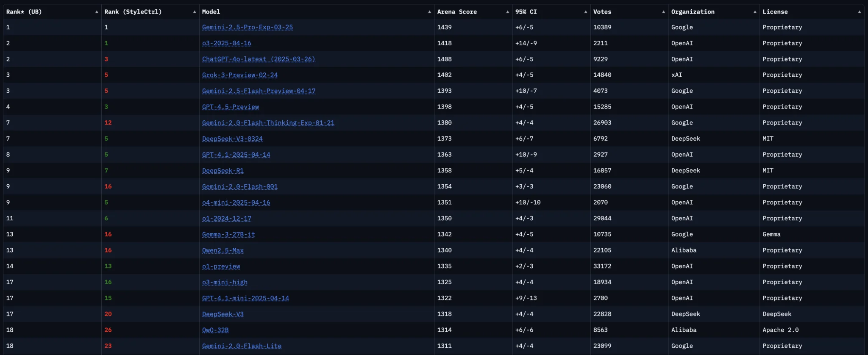Image resolution: width=868 pixels, height=355 pixels.
Task: Open Gemini-2.0-Flash-Lite link
Action: [242, 346]
